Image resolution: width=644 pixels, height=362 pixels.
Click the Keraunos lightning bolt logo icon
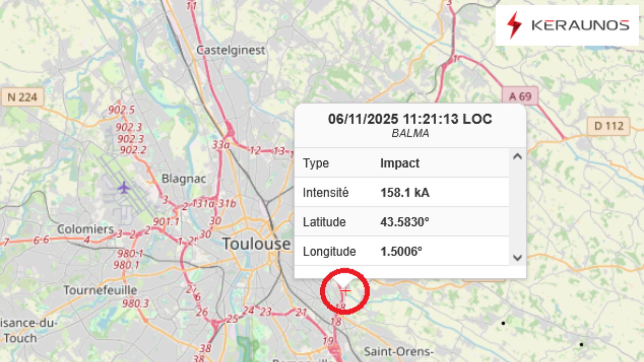(x=514, y=25)
